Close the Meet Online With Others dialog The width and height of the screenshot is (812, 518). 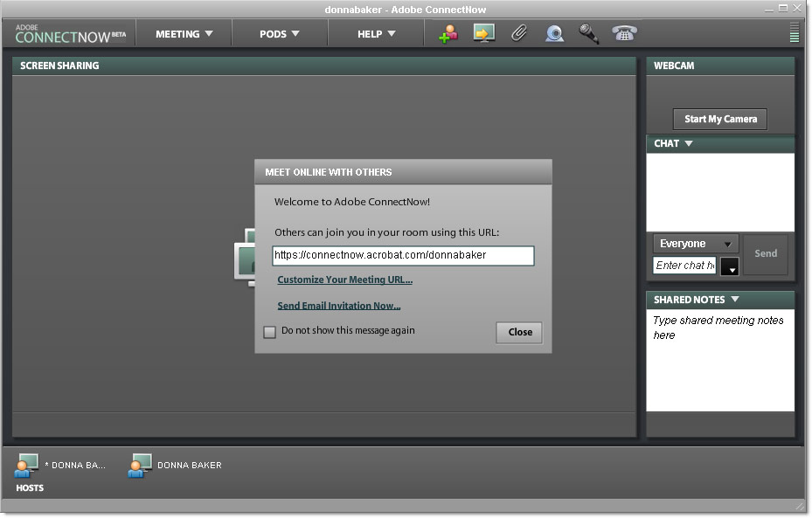[520, 332]
